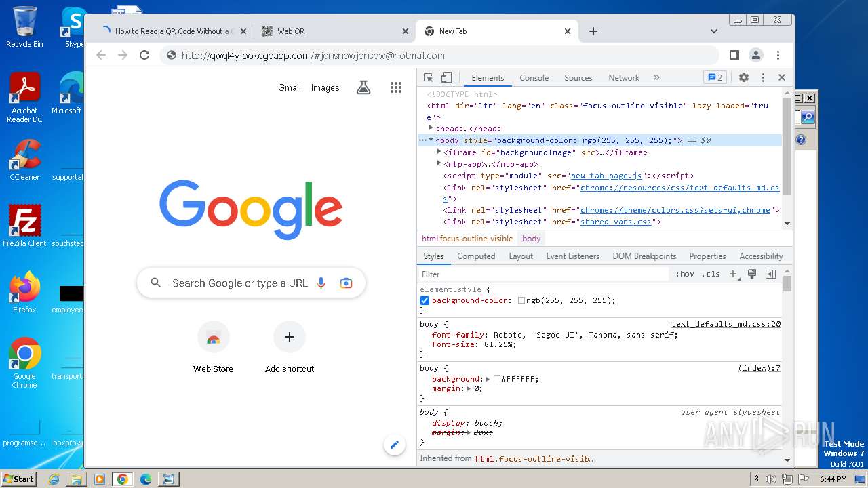Screen dimensions: 868x488
Task: Open Search Labs flask icon
Action: pyautogui.click(x=363, y=87)
